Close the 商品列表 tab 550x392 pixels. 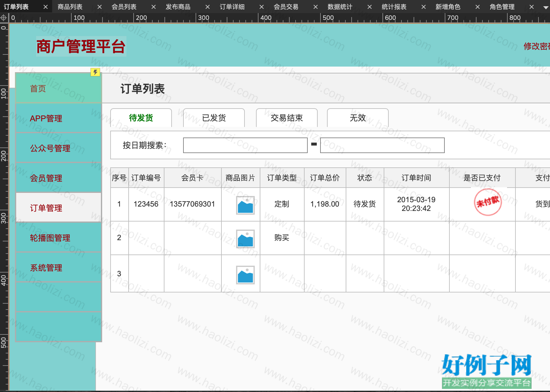(x=99, y=7)
